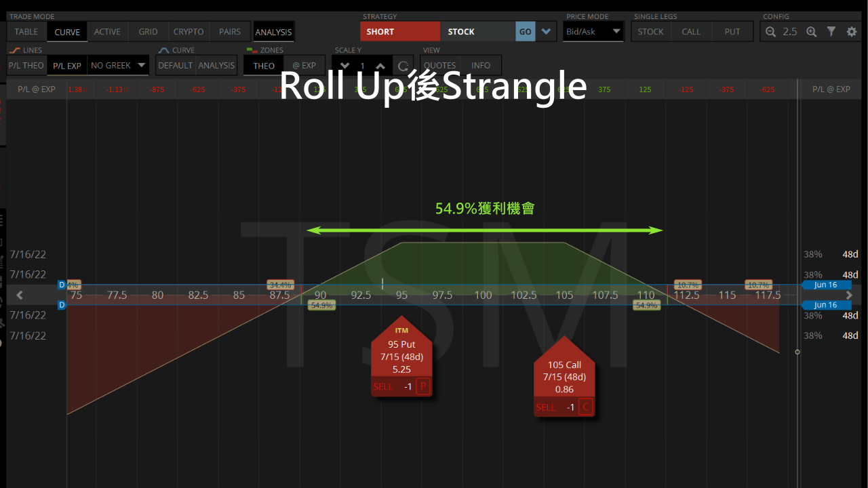Open the NO GREEK dropdown

118,65
